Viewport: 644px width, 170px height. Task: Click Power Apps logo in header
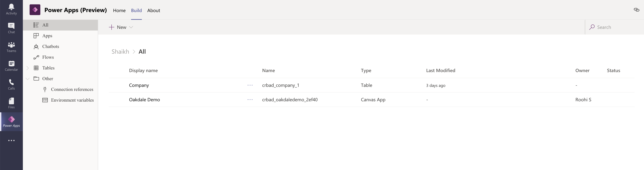(35, 10)
